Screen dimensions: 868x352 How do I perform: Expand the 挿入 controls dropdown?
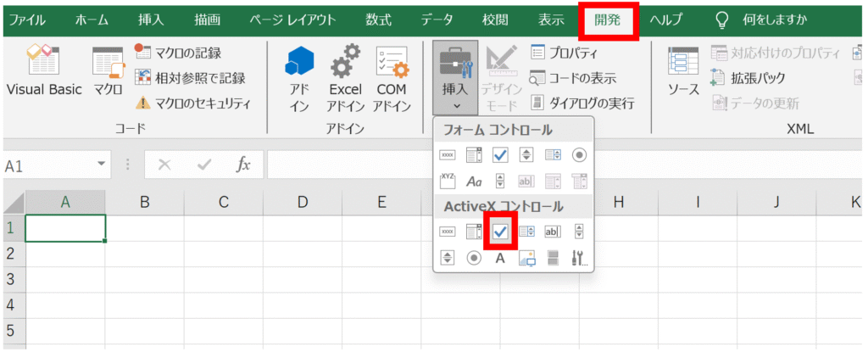click(454, 78)
